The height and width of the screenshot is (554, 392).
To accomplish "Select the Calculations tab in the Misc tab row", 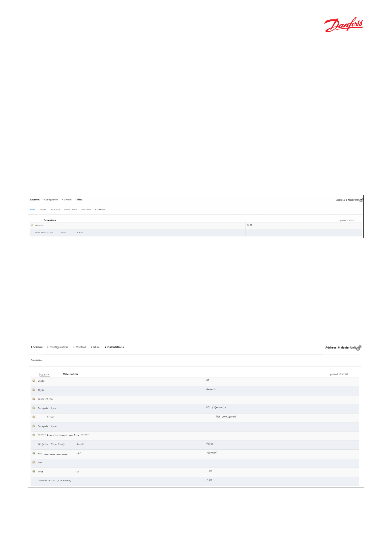I will [x=100, y=209].
